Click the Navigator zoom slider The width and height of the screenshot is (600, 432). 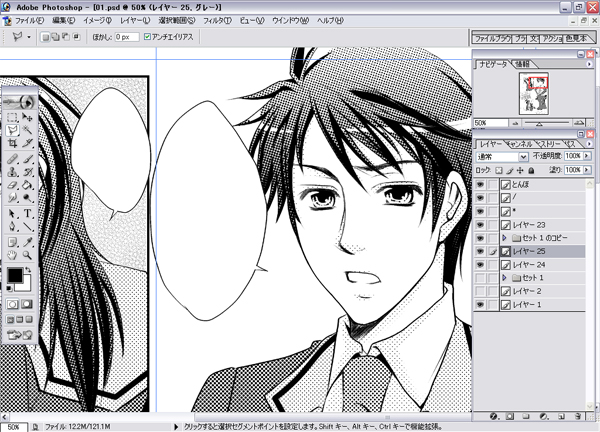tap(546, 123)
